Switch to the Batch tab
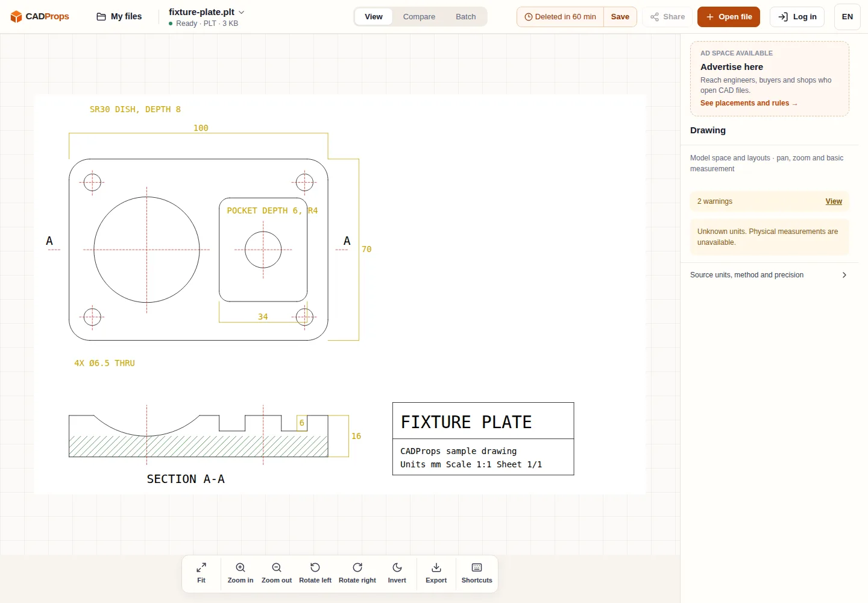This screenshot has width=868, height=603. click(x=465, y=17)
